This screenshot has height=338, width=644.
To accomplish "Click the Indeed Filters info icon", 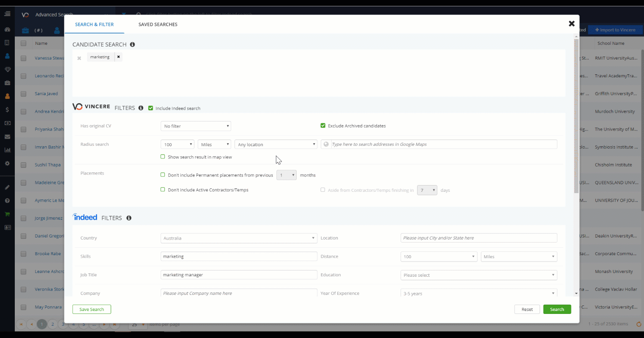I will [x=129, y=218].
